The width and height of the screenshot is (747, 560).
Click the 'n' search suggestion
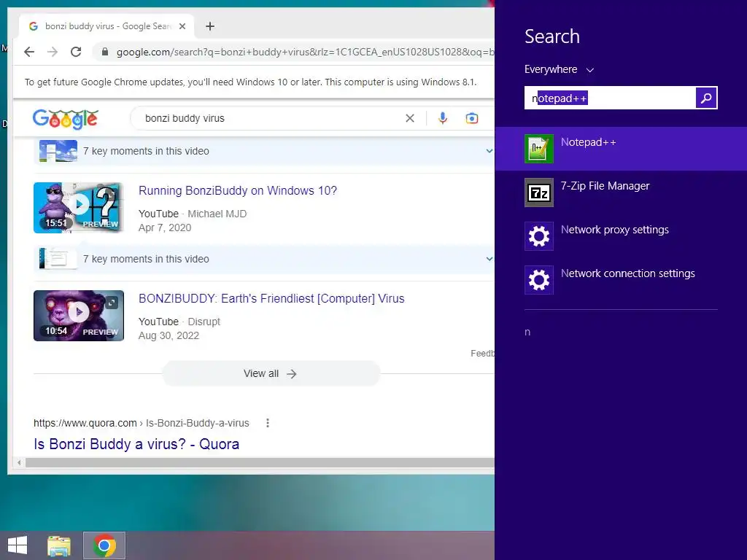point(527,332)
